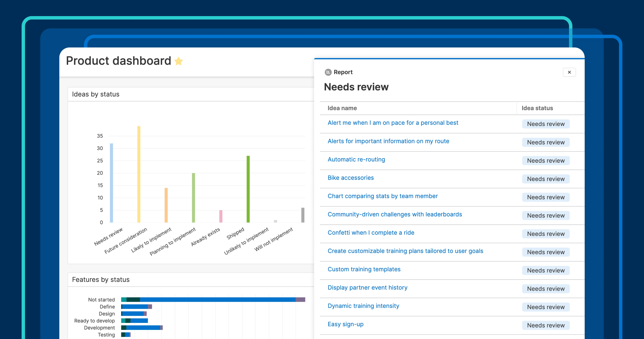The height and width of the screenshot is (339, 644).
Task: Open the 'Easy sign-up' idea link
Action: (x=345, y=324)
